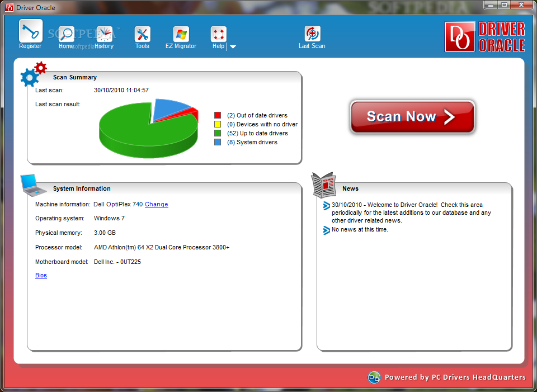This screenshot has height=392, width=537.
Task: Select the '(0) Devices with no driver' text
Action: click(262, 124)
